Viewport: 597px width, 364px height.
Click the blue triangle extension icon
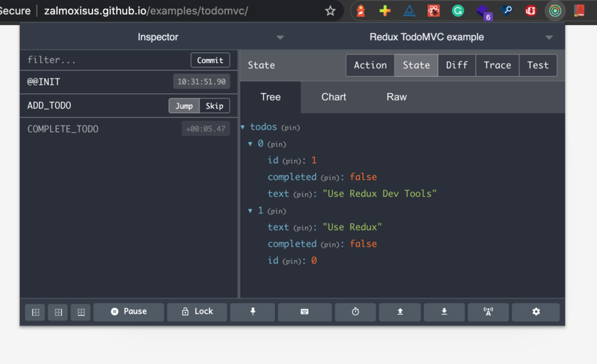[410, 11]
